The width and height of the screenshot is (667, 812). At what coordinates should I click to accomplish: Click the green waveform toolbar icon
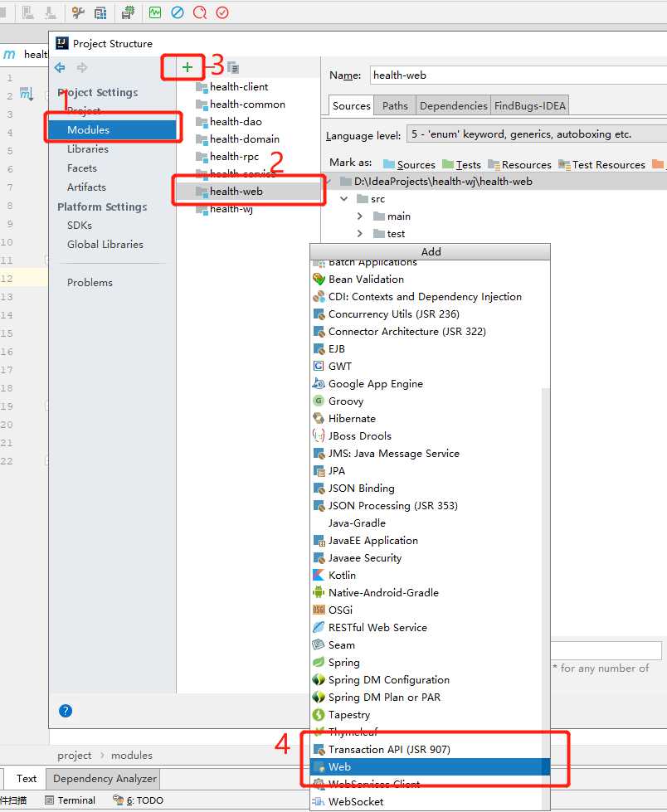tap(155, 12)
